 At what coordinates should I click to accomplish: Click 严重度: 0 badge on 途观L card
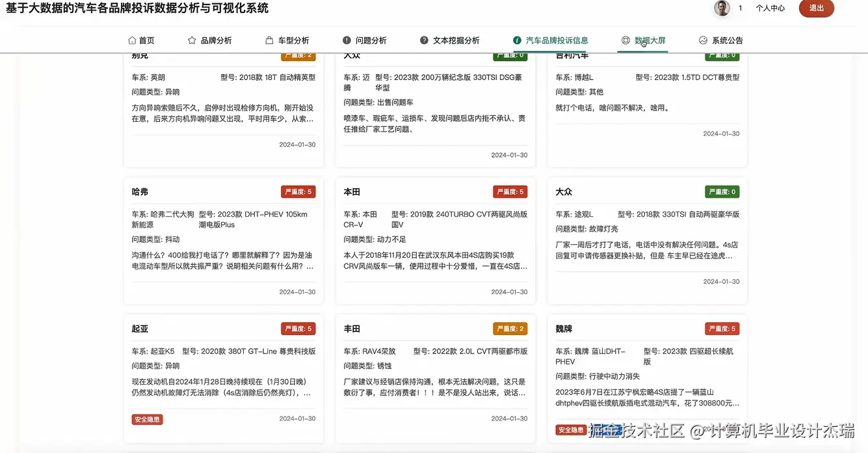click(722, 192)
